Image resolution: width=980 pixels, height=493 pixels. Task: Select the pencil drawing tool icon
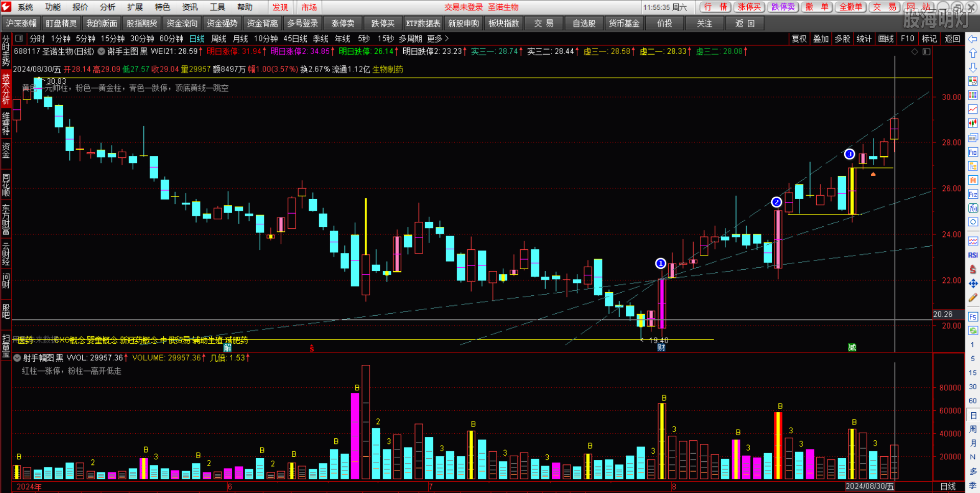[x=973, y=297]
